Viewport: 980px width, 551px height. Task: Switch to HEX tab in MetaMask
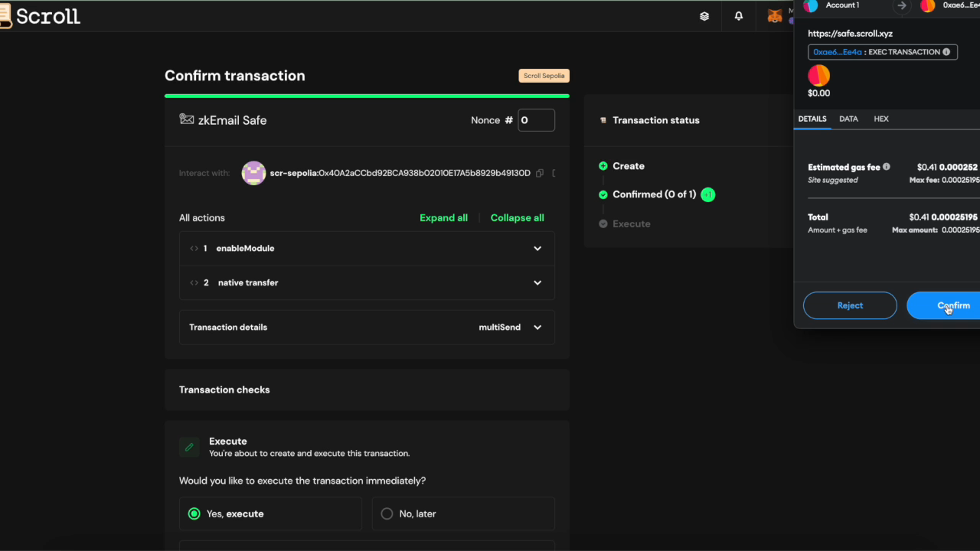click(881, 119)
